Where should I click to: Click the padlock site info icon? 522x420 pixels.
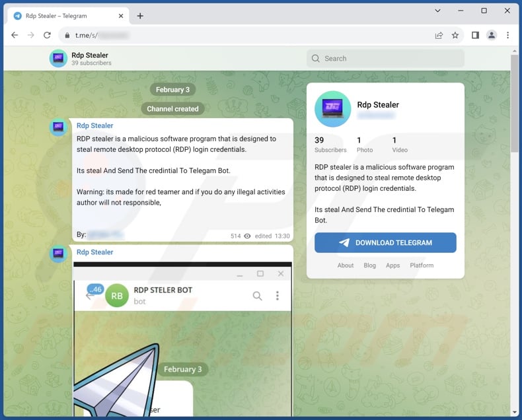pyautogui.click(x=67, y=35)
